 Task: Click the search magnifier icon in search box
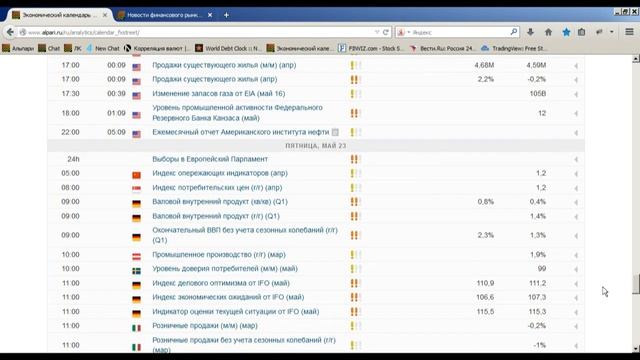pos(513,32)
